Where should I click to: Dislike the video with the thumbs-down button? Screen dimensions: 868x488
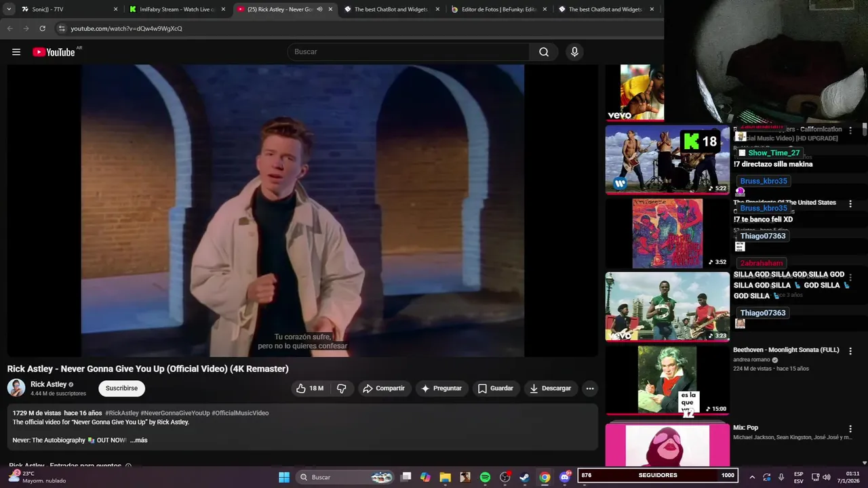pos(342,388)
